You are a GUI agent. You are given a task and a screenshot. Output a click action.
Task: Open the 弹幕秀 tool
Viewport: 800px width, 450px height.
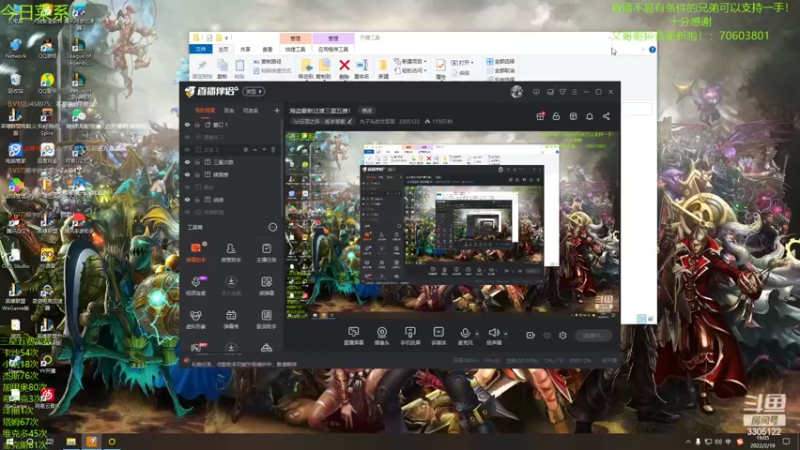231,319
